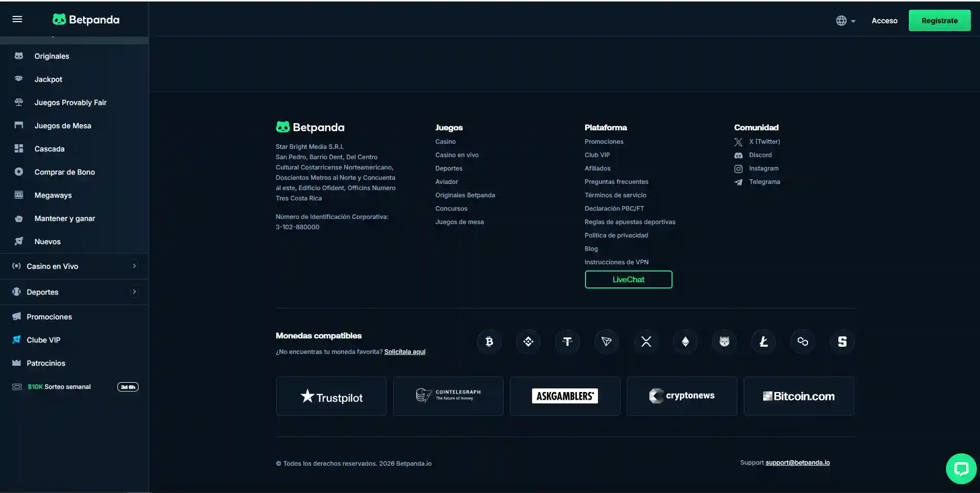Open the footer Casino en vivo link

click(x=457, y=155)
